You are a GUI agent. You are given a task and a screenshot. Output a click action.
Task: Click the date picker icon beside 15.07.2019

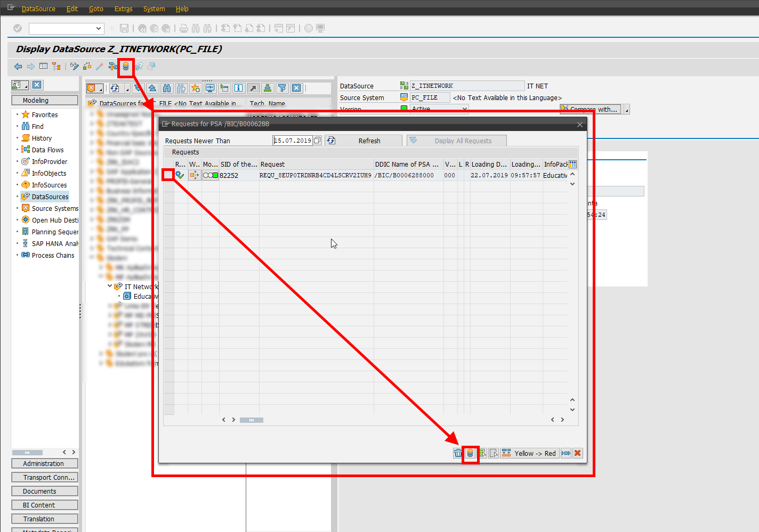pyautogui.click(x=318, y=141)
